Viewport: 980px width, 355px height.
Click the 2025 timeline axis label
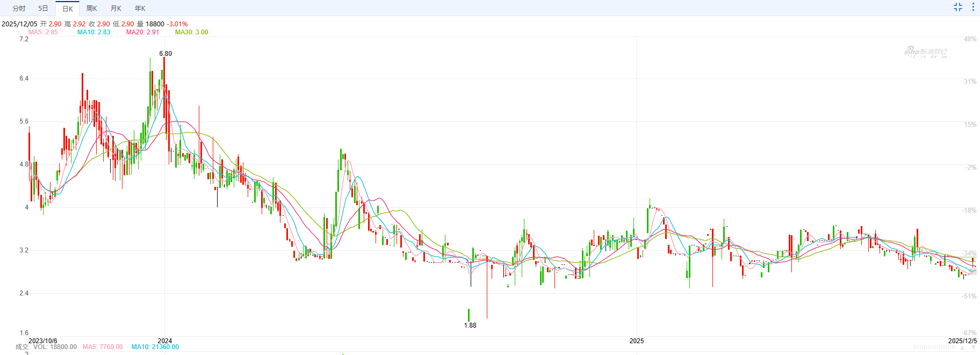click(637, 341)
